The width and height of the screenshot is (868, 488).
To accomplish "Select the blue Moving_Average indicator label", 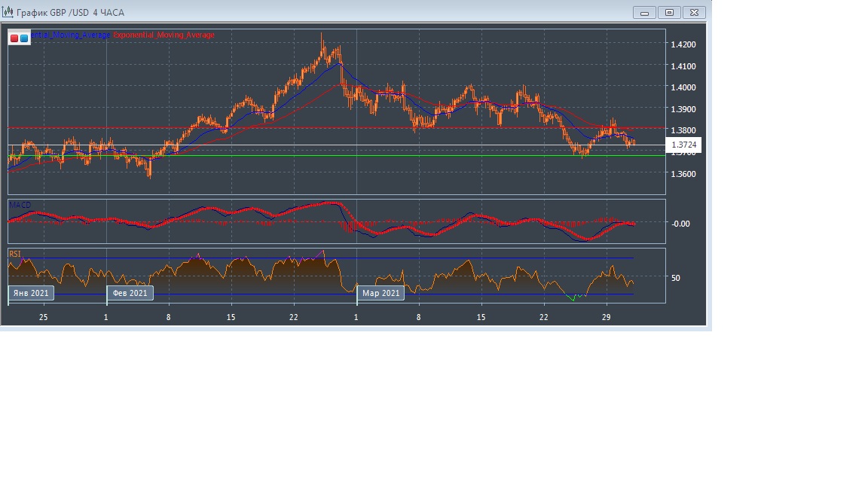I will pyautogui.click(x=70, y=35).
